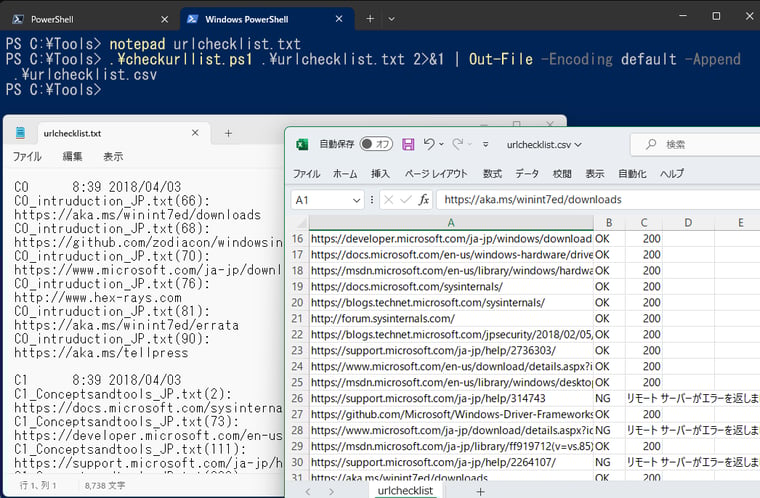Screen dimensions: 760x498
Task: Open Excel's データ ribbon tab
Action: (527, 174)
